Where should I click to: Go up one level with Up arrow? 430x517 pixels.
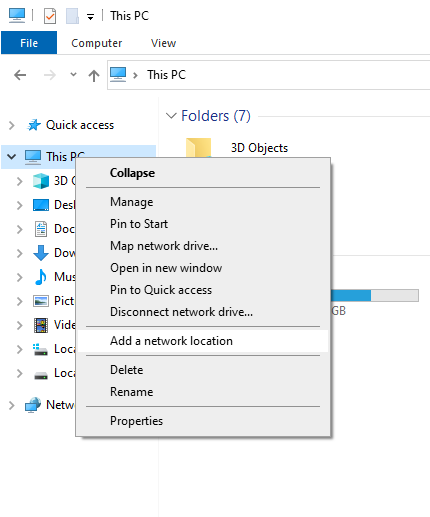point(94,75)
